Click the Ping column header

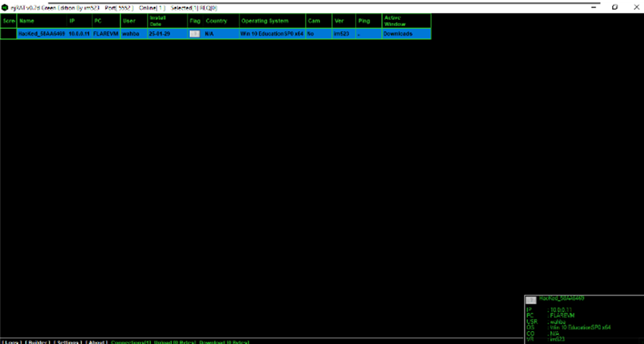[369, 21]
